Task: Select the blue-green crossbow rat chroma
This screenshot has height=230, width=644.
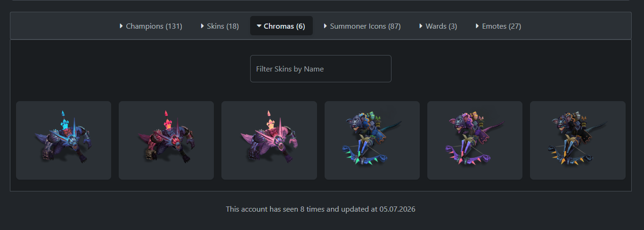Action: coord(372,140)
